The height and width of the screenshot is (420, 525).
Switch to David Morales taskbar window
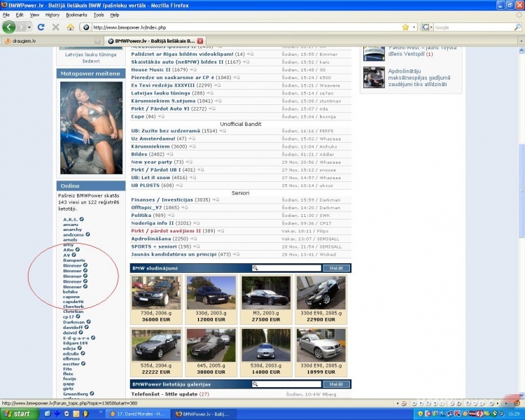tap(138, 414)
